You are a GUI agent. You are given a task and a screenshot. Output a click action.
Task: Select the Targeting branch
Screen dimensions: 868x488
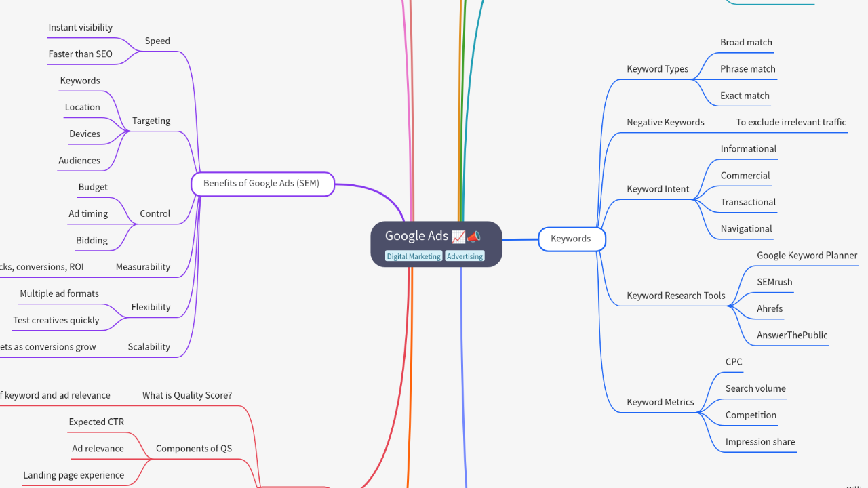[151, 121]
